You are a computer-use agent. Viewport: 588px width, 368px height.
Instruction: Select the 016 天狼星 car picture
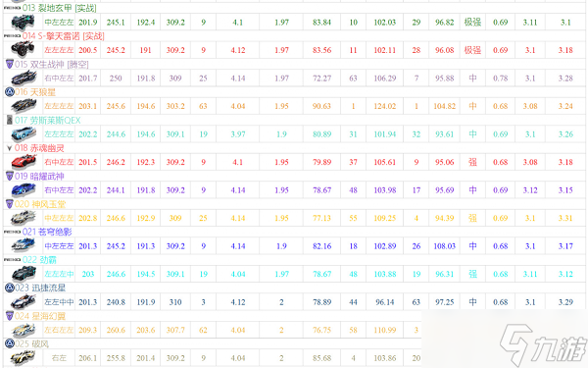24,106
